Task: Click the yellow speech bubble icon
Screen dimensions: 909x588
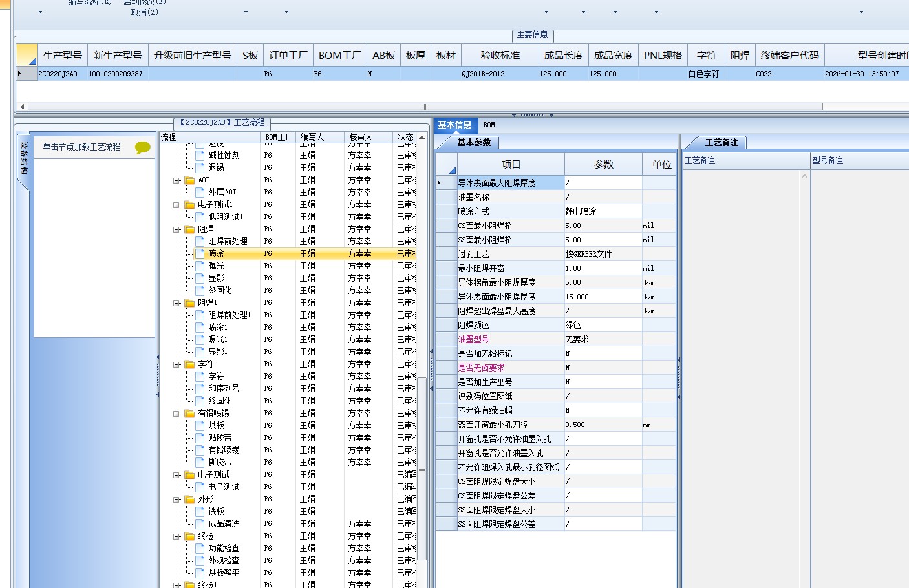Action: 142,147
